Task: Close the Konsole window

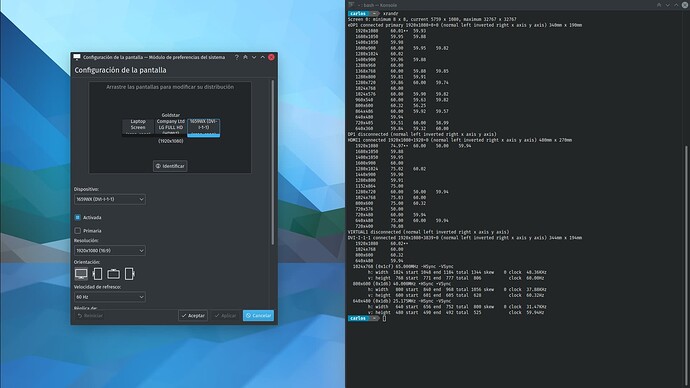Action: pyautogui.click(x=685, y=5)
